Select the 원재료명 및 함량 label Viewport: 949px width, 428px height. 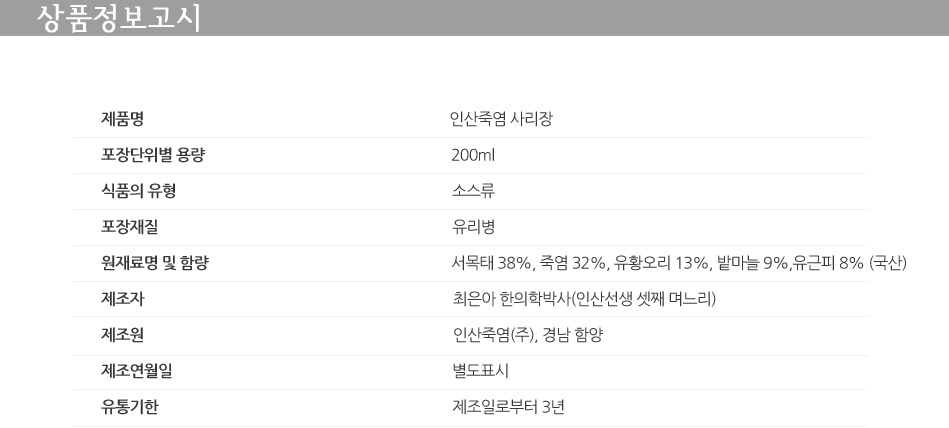[x=154, y=263]
